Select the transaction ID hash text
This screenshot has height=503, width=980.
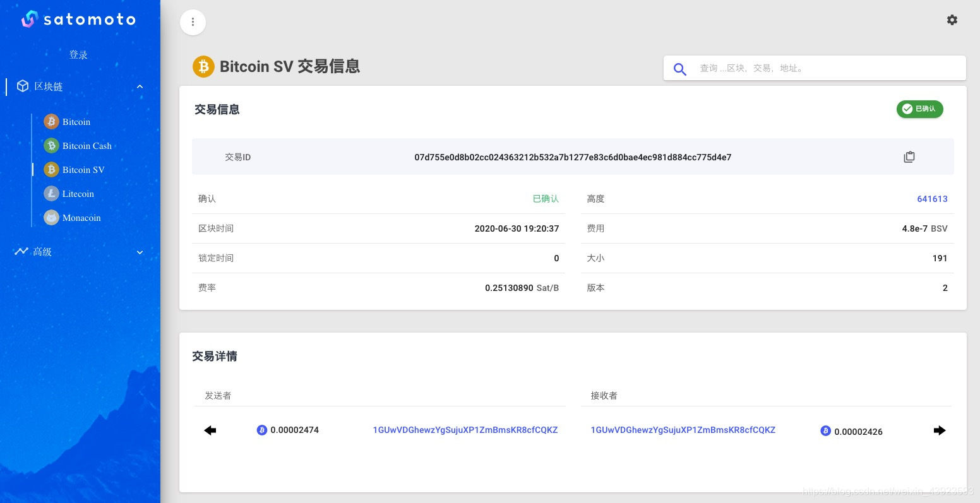573,157
